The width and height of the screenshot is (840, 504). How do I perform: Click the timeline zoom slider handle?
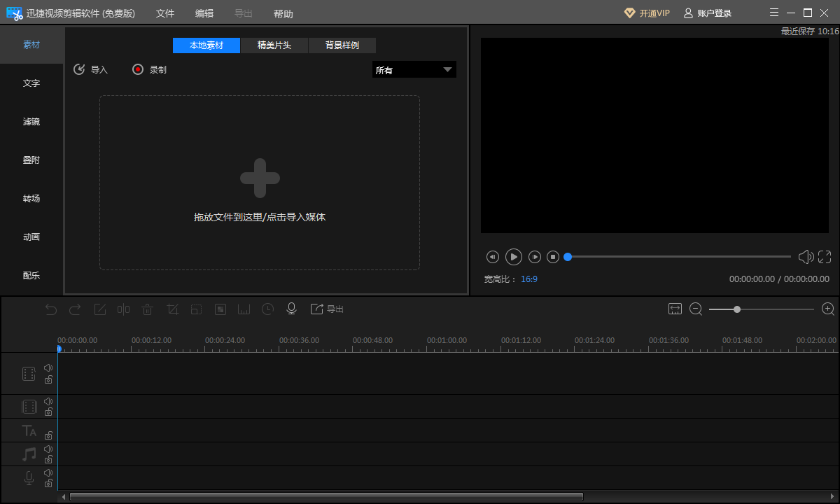737,309
